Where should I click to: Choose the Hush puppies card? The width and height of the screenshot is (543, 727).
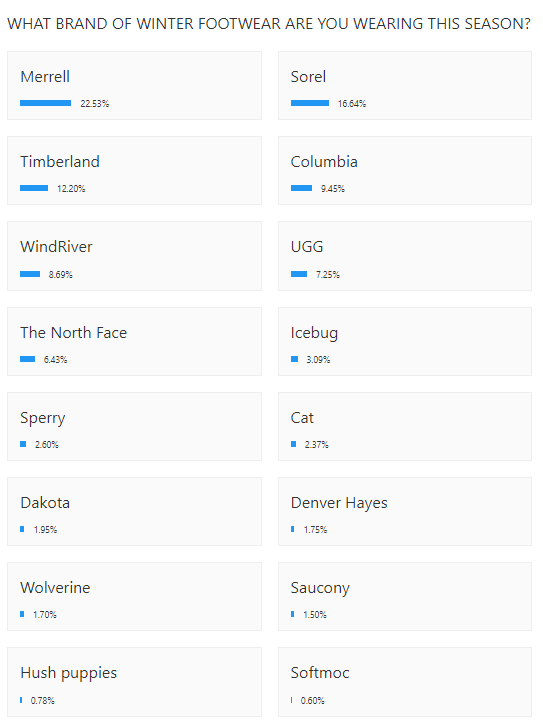click(134, 682)
